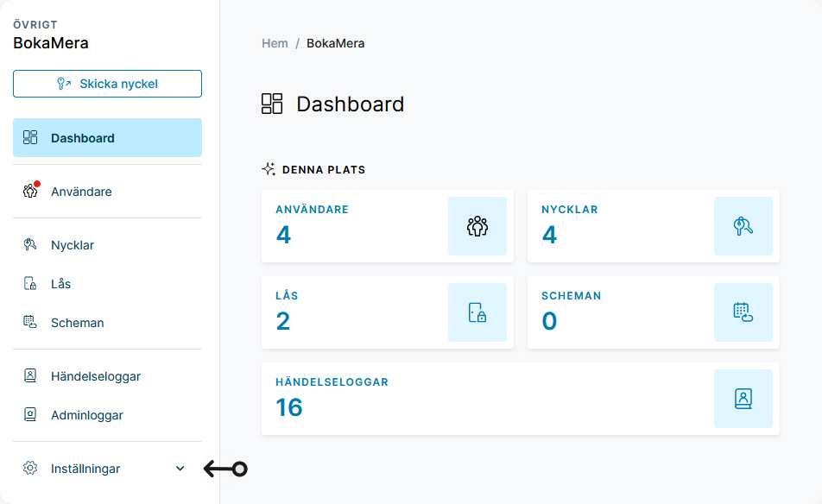The image size is (822, 504).
Task: Open the Dashboard sidebar item
Action: (107, 138)
